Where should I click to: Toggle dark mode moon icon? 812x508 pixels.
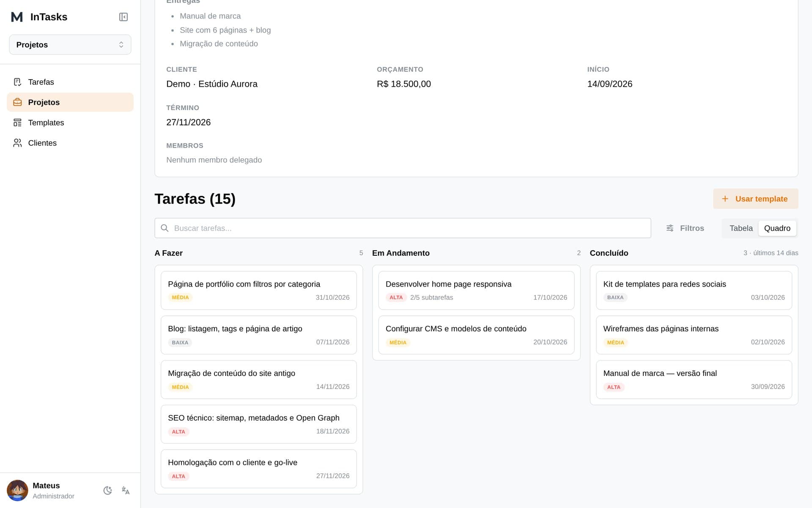pos(108,490)
